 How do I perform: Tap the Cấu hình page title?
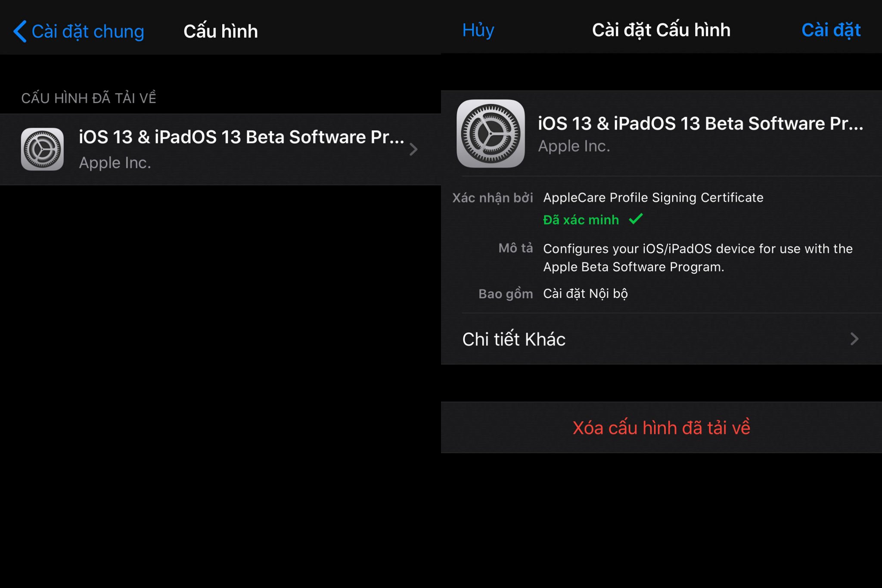coord(220,31)
